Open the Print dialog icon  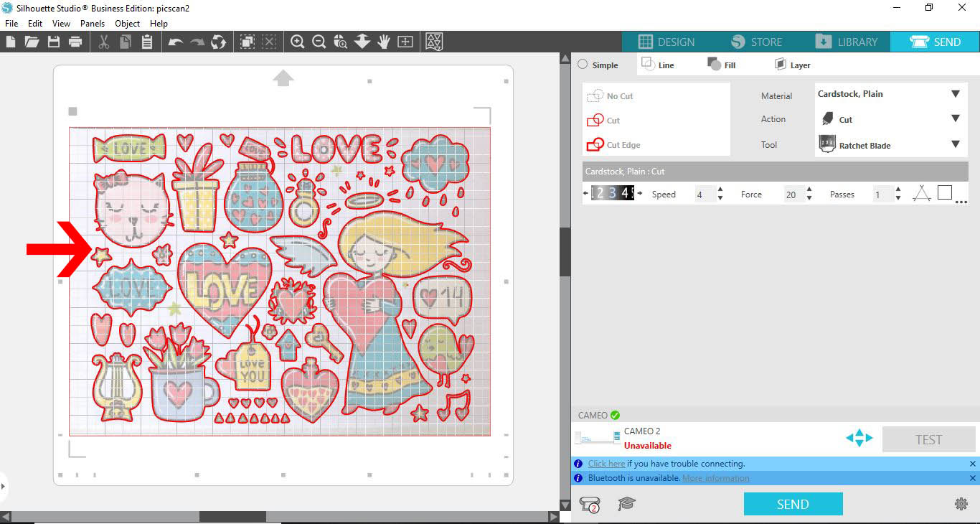click(x=75, y=42)
